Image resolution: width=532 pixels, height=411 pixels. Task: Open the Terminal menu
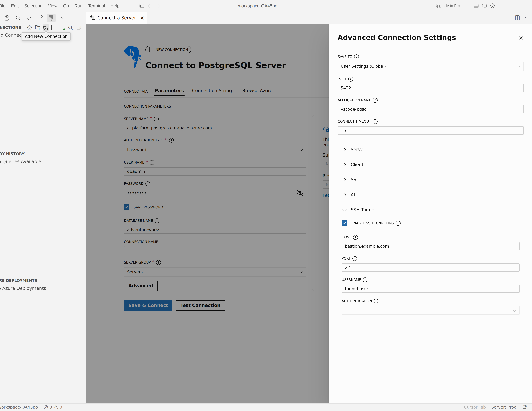tap(96, 6)
